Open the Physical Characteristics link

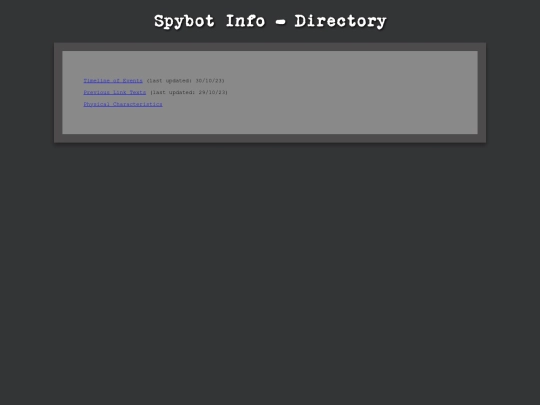123,104
